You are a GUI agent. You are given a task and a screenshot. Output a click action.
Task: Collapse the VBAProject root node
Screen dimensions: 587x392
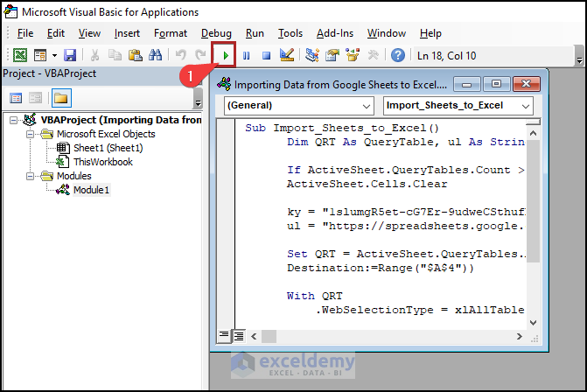13,120
